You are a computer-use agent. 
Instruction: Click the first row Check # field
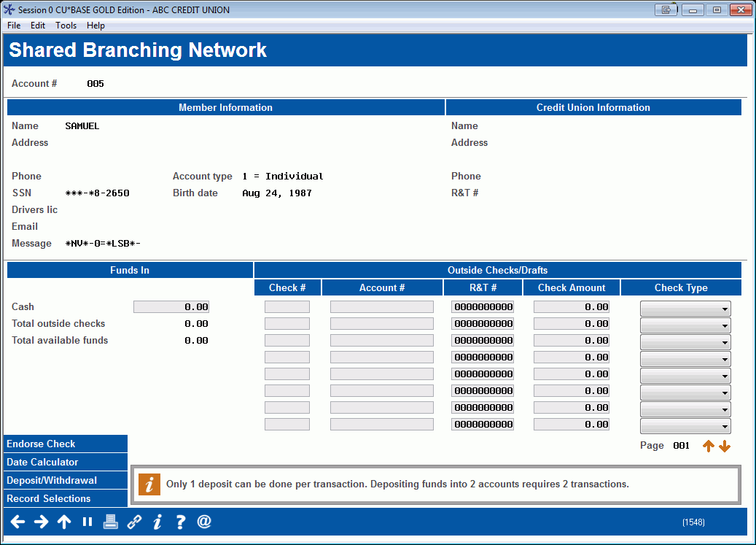click(x=287, y=306)
